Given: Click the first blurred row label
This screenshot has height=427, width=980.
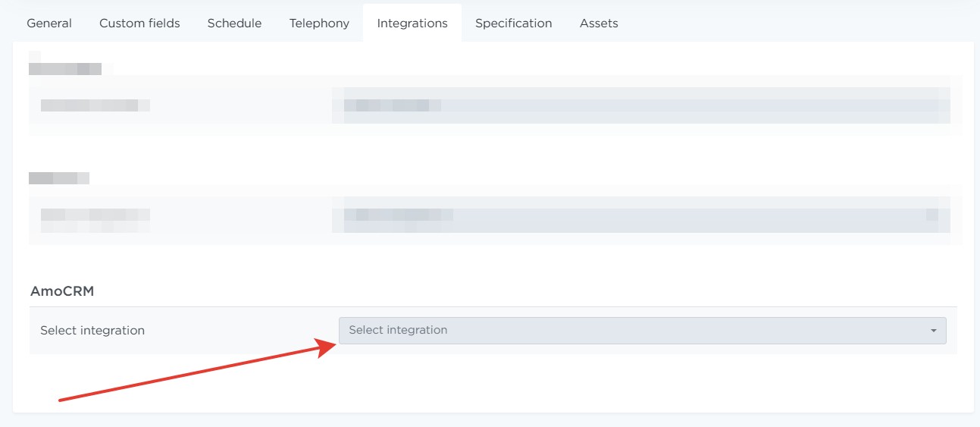Looking at the screenshot, I should [95, 105].
